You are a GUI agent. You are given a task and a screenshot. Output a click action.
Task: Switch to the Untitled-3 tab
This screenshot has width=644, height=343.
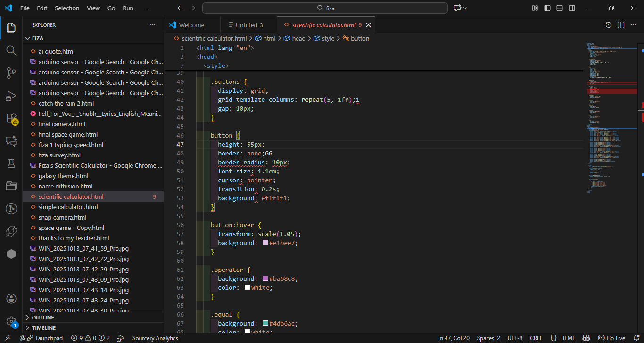tap(249, 25)
